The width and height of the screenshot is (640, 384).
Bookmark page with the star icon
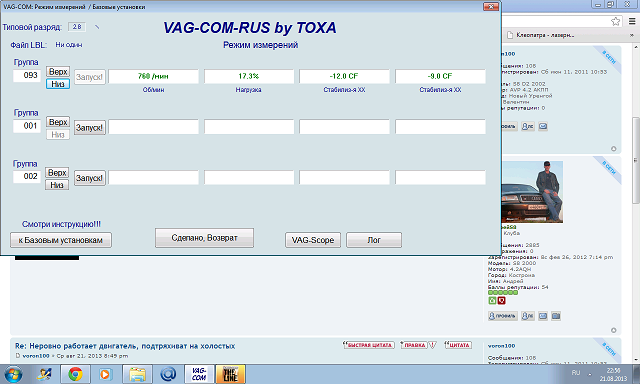pos(615,21)
